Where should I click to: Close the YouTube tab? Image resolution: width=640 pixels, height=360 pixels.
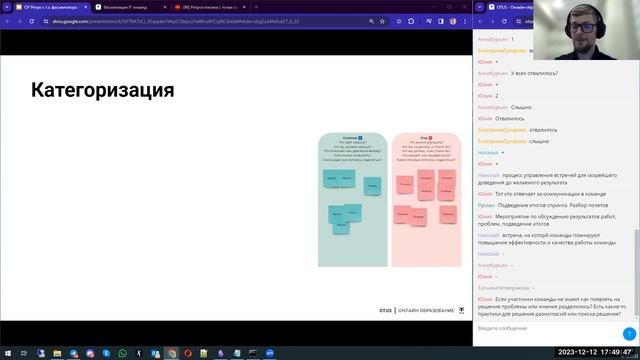(x=244, y=7)
